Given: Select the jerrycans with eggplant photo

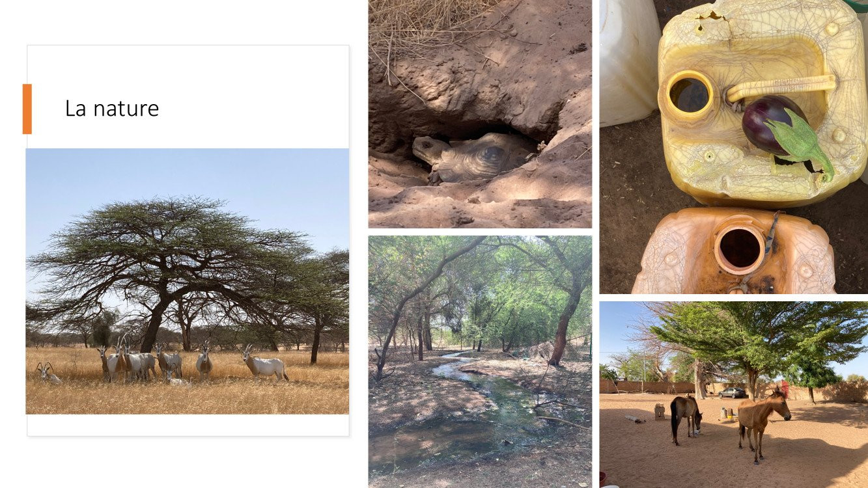Looking at the screenshot, I should click(x=734, y=147).
